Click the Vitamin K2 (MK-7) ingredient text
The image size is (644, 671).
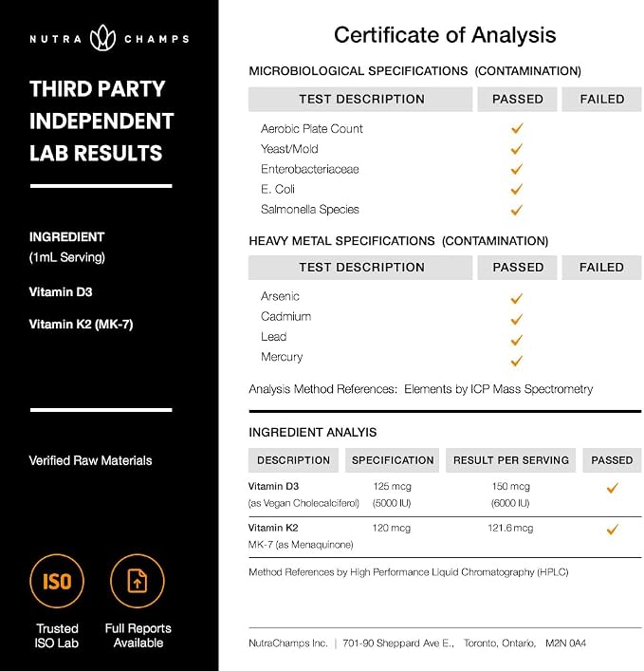tap(81, 325)
